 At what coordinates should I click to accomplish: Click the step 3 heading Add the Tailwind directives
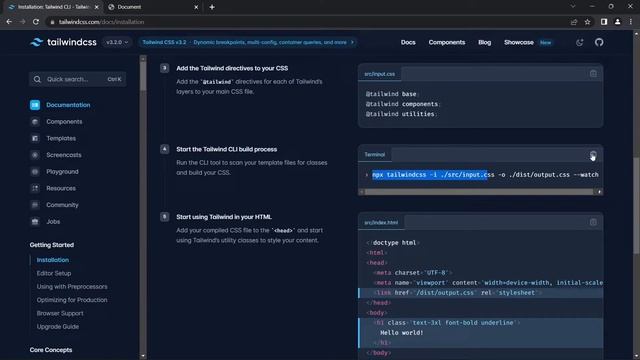232,68
